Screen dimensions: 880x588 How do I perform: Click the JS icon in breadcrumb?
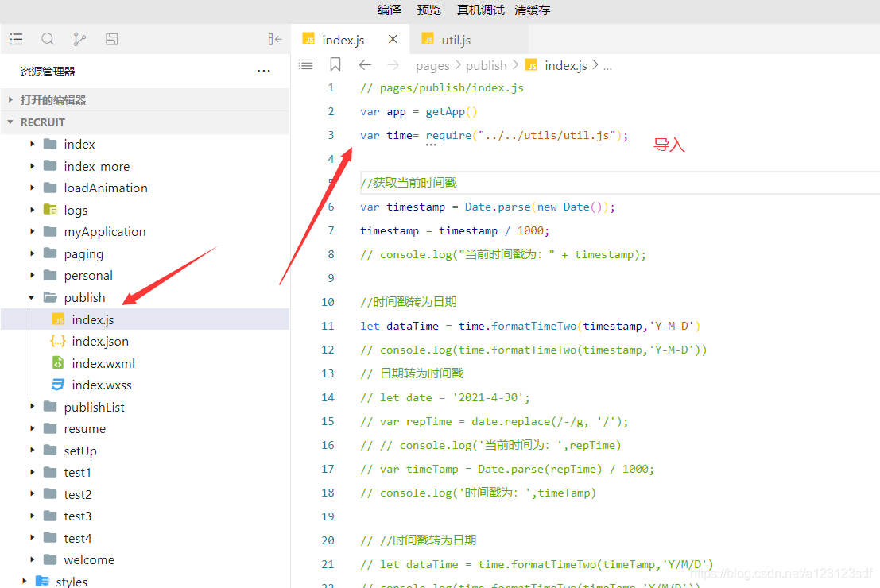[x=531, y=65]
